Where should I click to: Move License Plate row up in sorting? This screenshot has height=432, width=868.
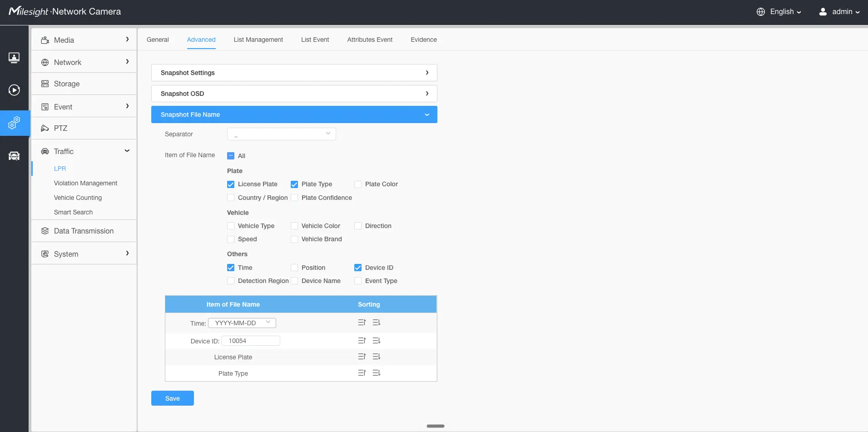[362, 357]
